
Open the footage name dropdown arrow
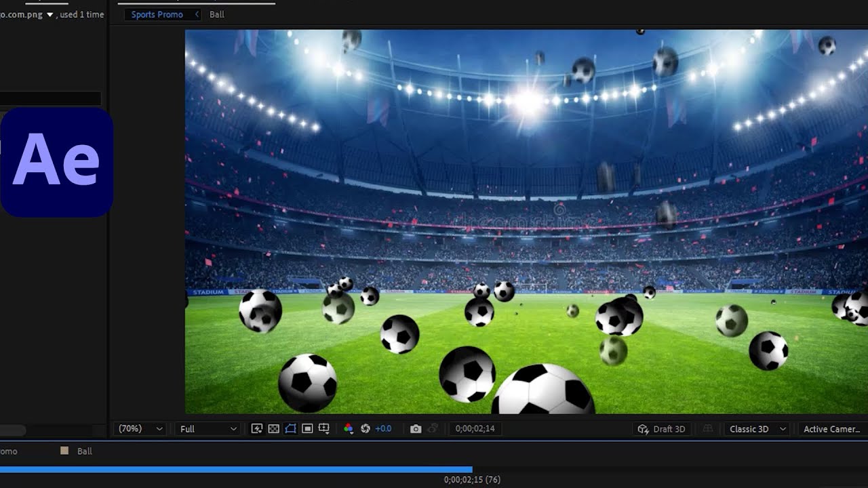(50, 14)
